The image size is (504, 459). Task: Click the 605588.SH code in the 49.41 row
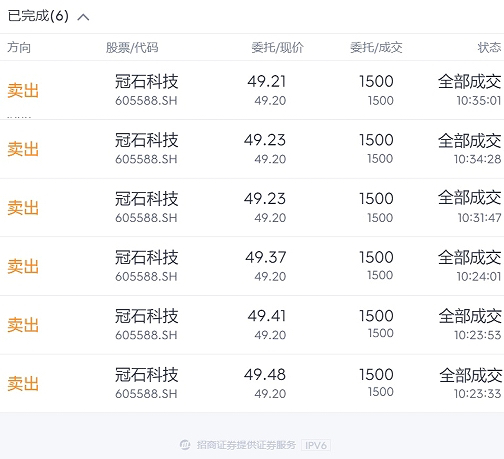coord(146,335)
